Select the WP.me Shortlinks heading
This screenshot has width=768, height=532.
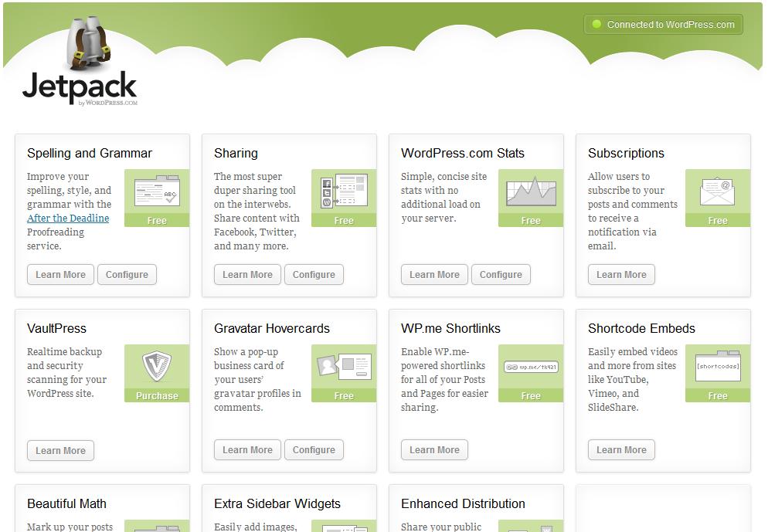pos(450,328)
